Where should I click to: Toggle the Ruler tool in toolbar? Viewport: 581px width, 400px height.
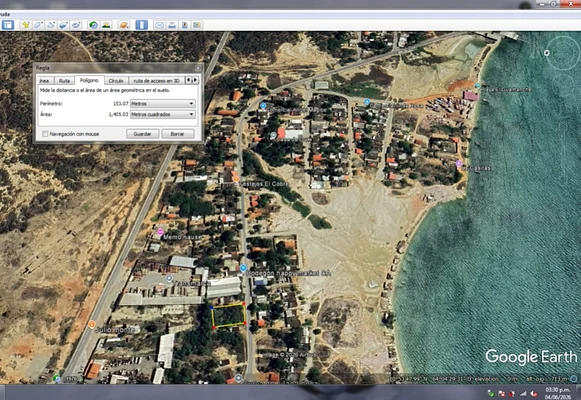(x=141, y=25)
